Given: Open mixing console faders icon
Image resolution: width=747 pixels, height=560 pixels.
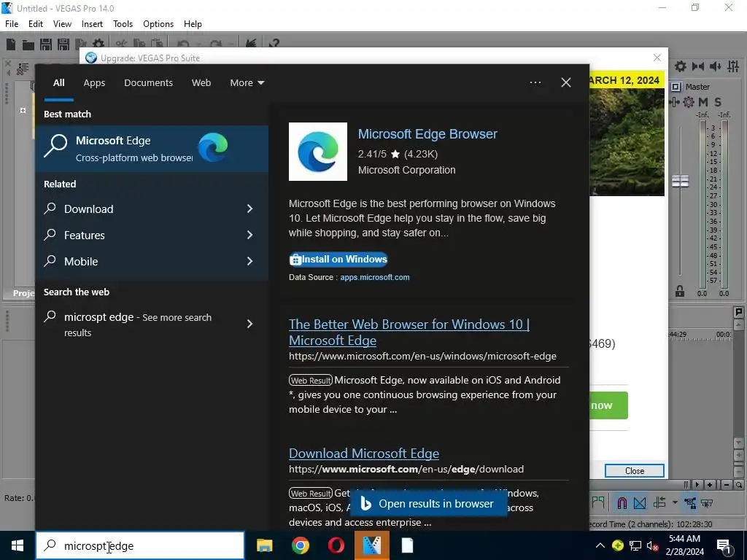Looking at the screenshot, I should pyautogui.click(x=733, y=66).
